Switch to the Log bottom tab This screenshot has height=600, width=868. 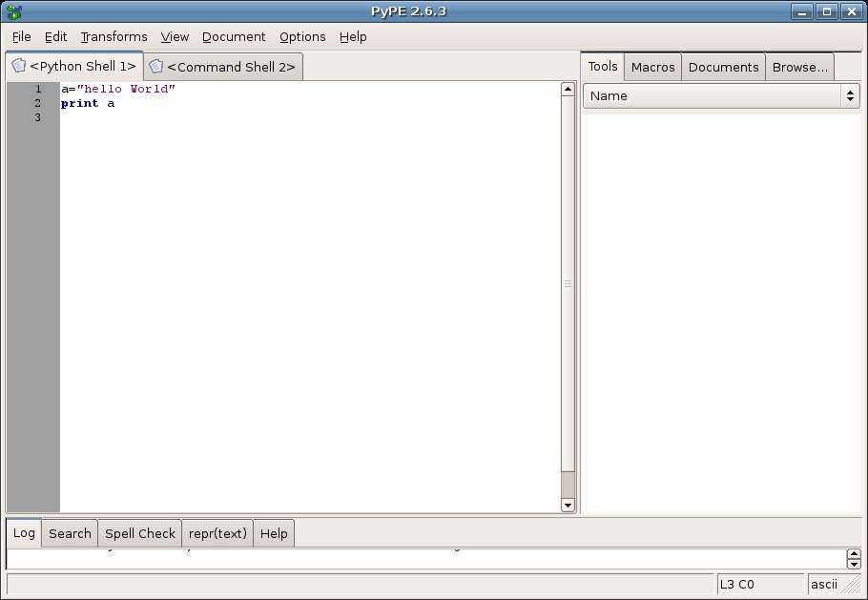(24, 532)
